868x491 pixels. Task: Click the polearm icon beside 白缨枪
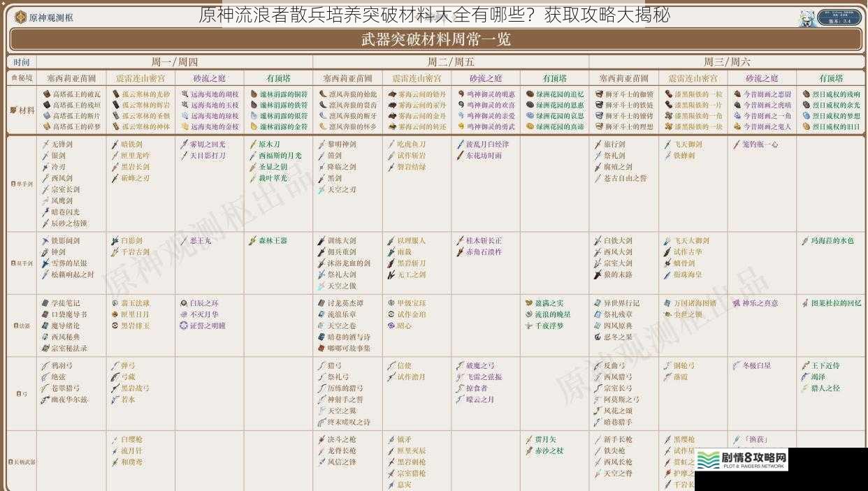(x=115, y=439)
